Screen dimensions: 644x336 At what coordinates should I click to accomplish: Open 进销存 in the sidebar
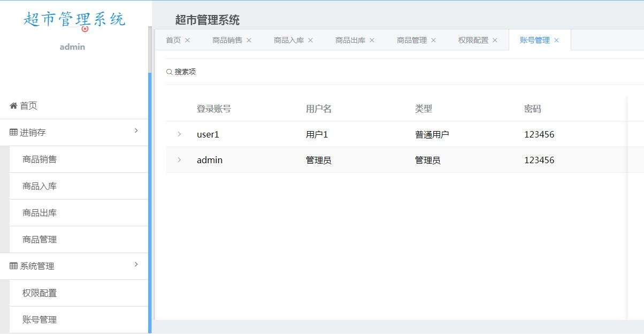coord(74,133)
